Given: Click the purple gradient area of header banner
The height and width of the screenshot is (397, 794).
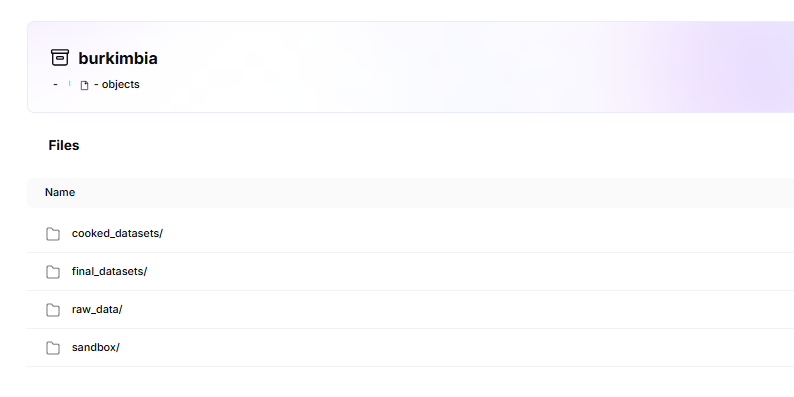Looking at the screenshot, I should (709, 67).
